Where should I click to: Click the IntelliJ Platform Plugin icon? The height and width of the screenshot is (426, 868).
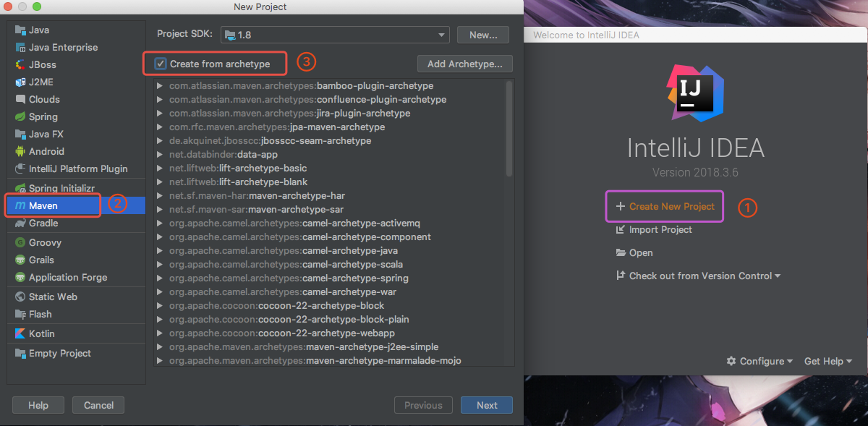pyautogui.click(x=20, y=169)
